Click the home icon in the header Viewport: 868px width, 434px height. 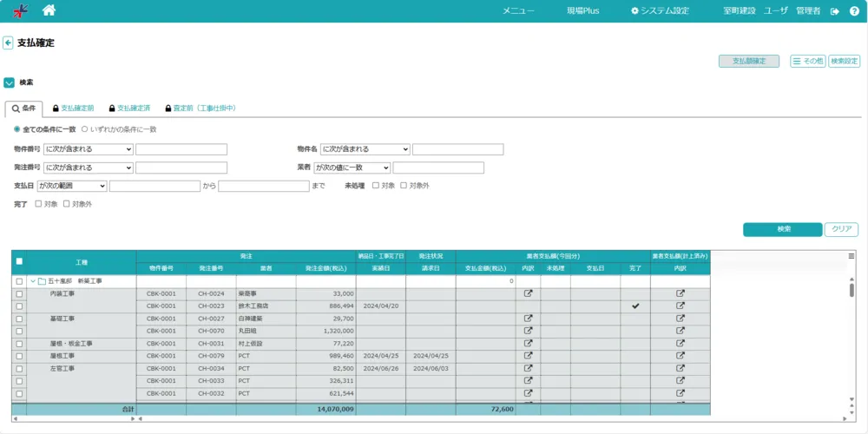49,10
